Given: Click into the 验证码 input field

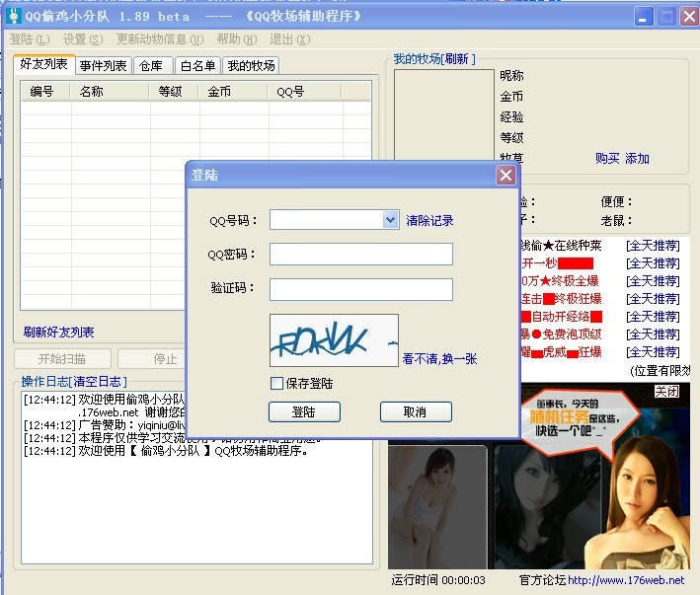Looking at the screenshot, I should point(361,289).
